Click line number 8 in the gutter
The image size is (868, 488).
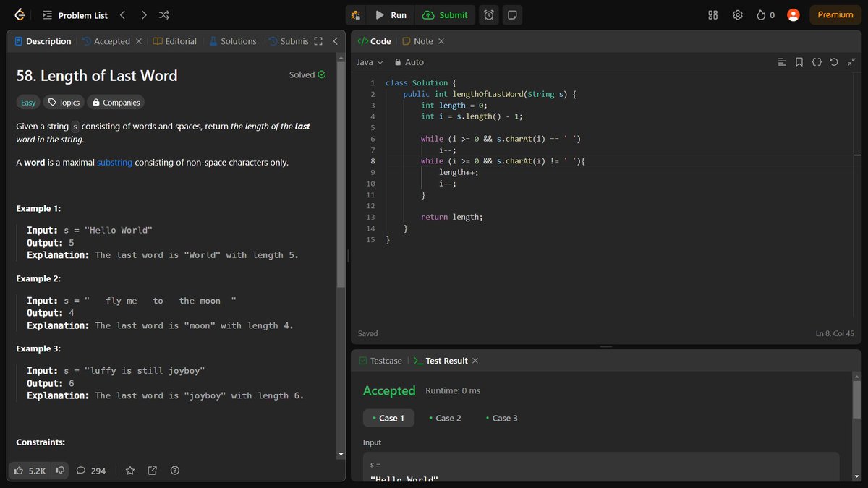[x=373, y=161]
